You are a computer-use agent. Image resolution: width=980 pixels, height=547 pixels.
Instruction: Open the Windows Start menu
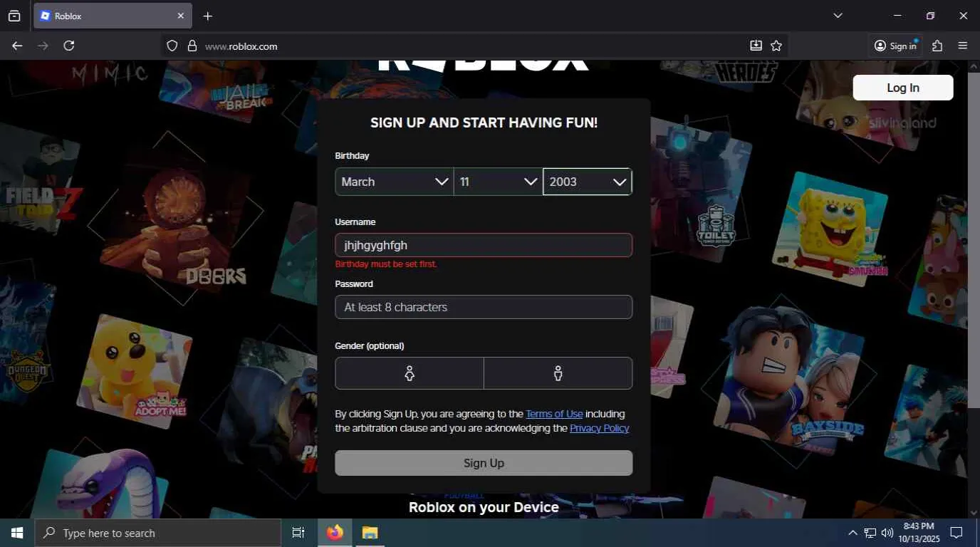click(x=17, y=533)
